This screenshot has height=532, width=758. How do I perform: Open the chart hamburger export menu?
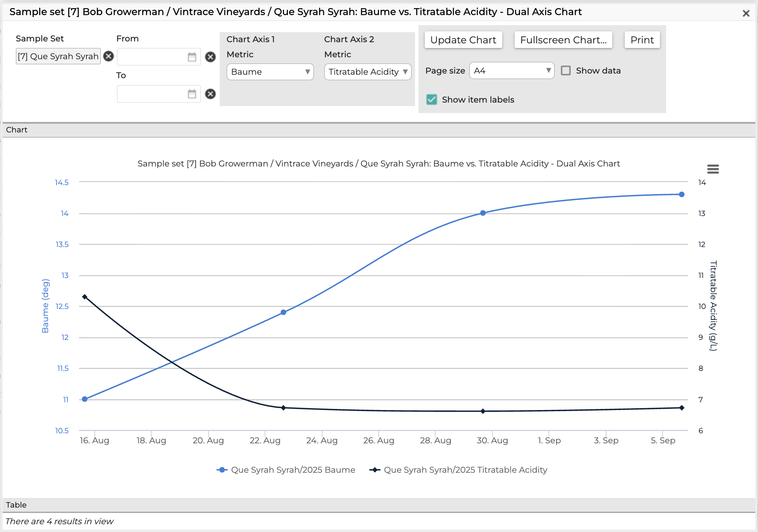[x=713, y=169]
